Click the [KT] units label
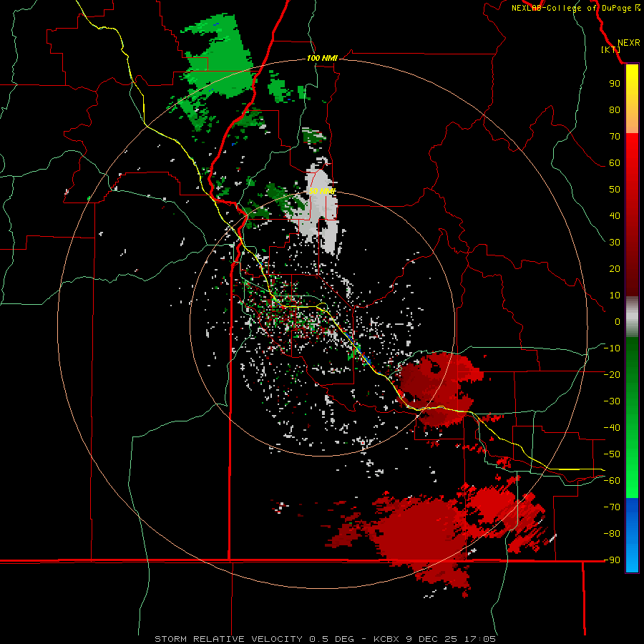Viewport: 644px width, 644px height. [610, 49]
